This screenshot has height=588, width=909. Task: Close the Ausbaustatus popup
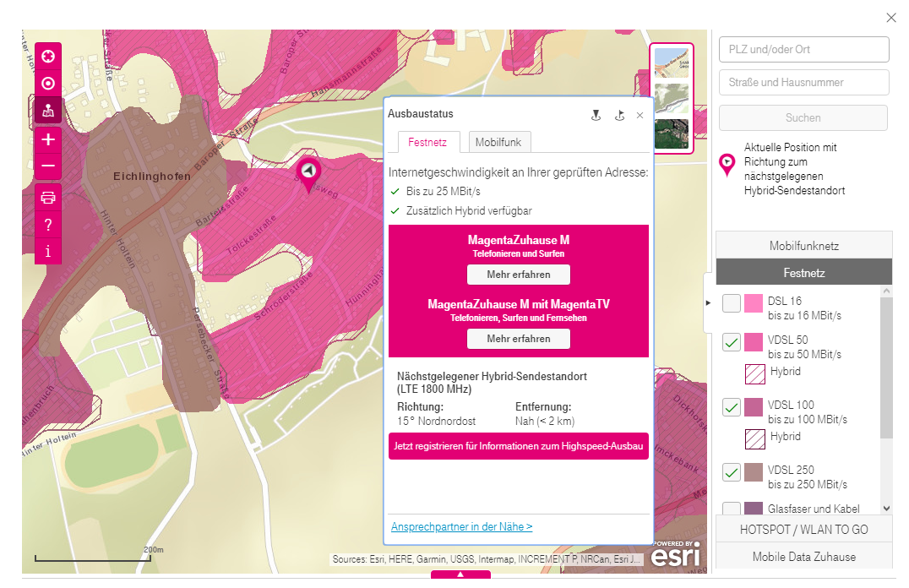640,115
